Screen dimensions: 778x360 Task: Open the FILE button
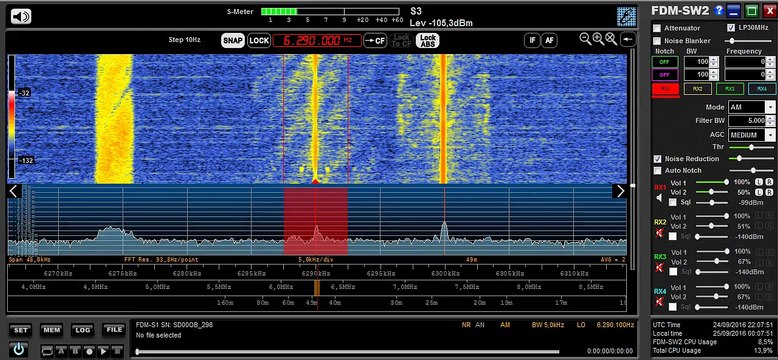click(114, 330)
